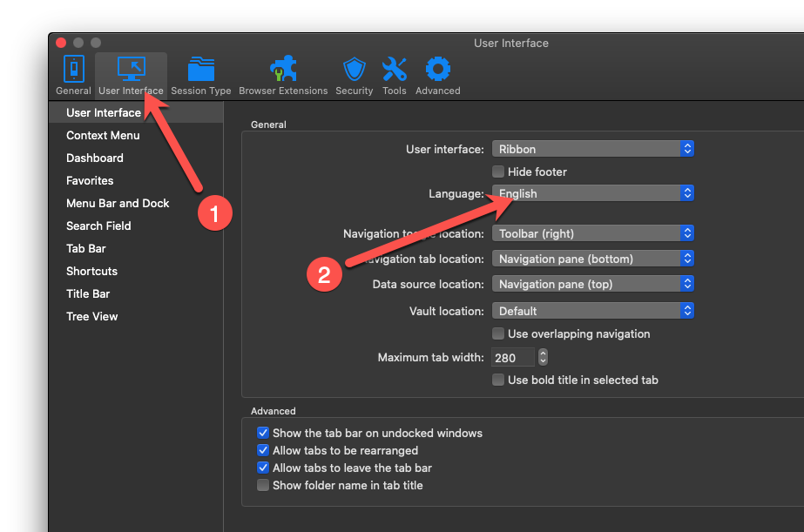This screenshot has width=804, height=532.
Task: Click the Maximum tab width stepper arrows
Action: (x=543, y=357)
